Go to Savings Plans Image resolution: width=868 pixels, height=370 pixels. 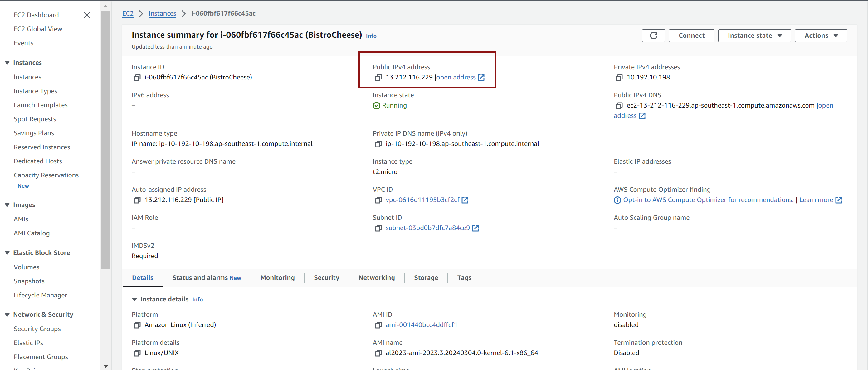coord(34,133)
